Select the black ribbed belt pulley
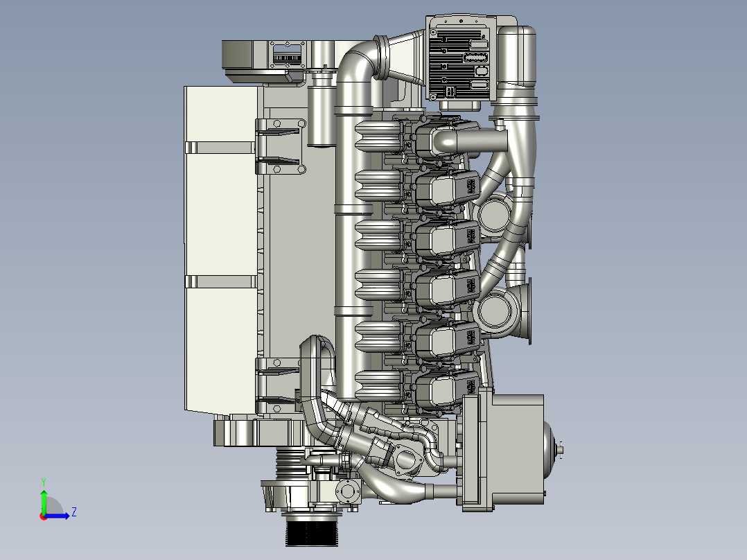Image resolution: width=747 pixels, height=560 pixels. 312,533
